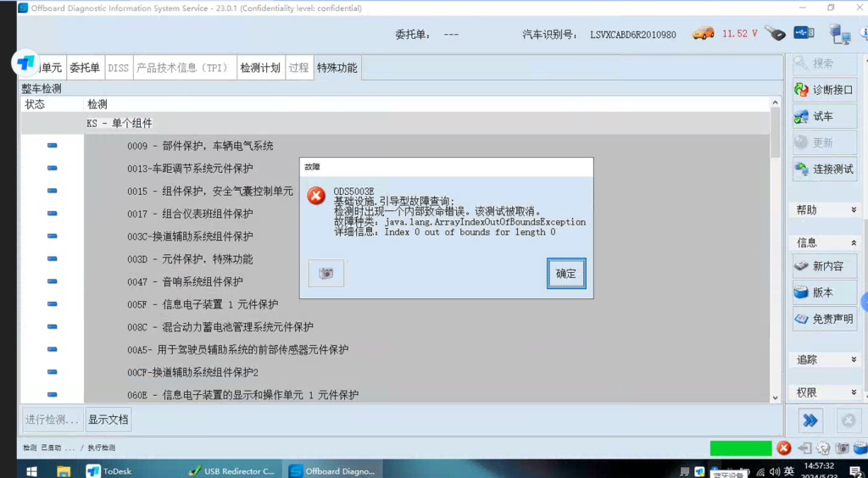Open File Explorer from the taskbar

[64, 471]
